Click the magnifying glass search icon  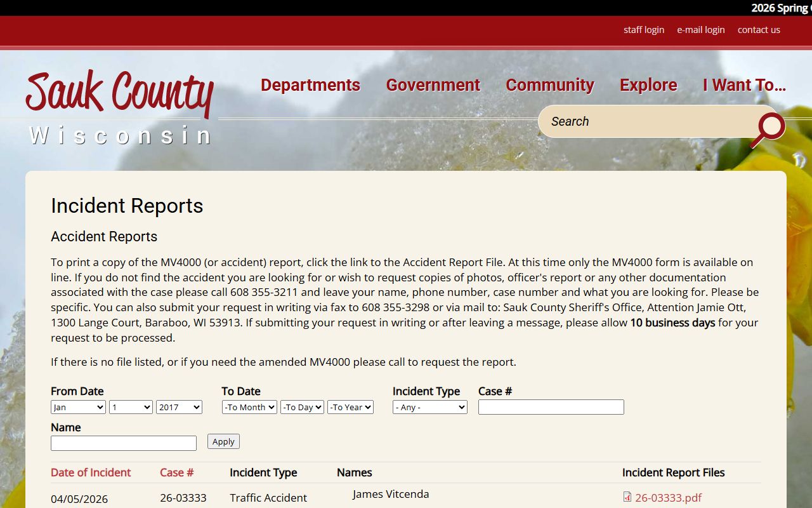(769, 129)
